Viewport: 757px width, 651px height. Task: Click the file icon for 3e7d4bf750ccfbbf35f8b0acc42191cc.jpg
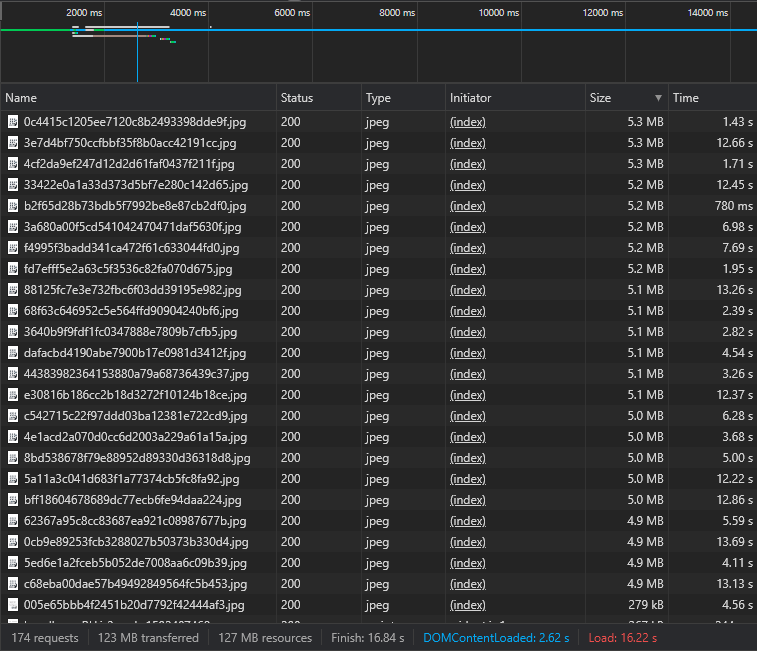13,143
